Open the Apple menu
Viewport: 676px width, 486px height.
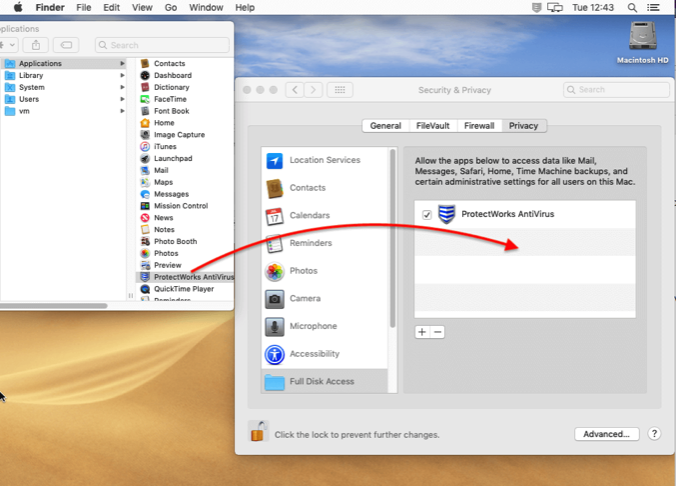pyautogui.click(x=18, y=7)
